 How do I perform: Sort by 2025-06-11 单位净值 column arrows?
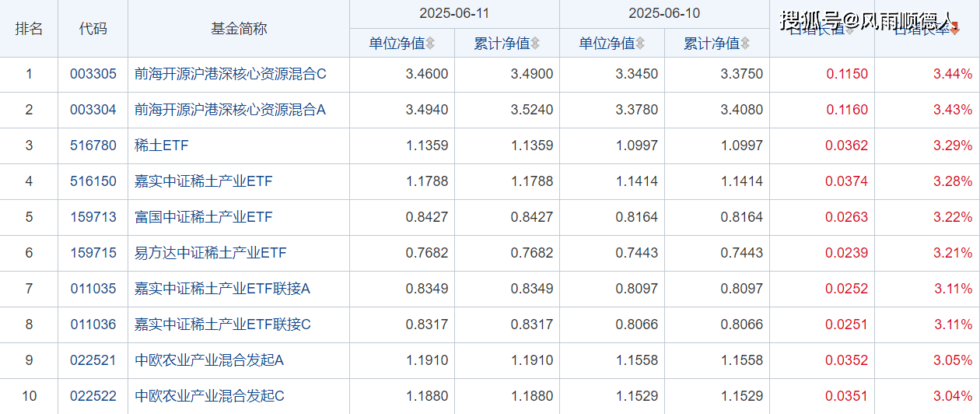430,44
